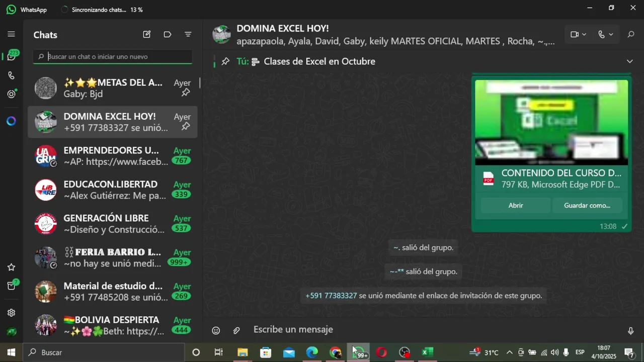Open archived chats icon with badge

click(x=11, y=286)
